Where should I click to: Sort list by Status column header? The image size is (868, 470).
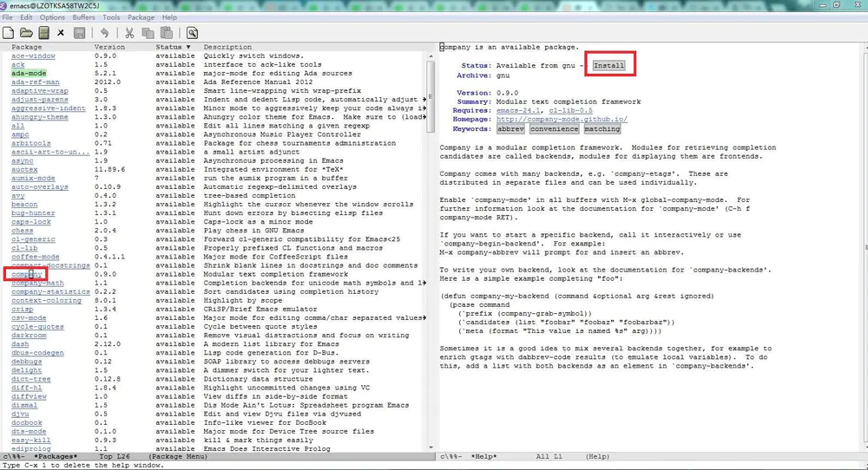(x=173, y=47)
